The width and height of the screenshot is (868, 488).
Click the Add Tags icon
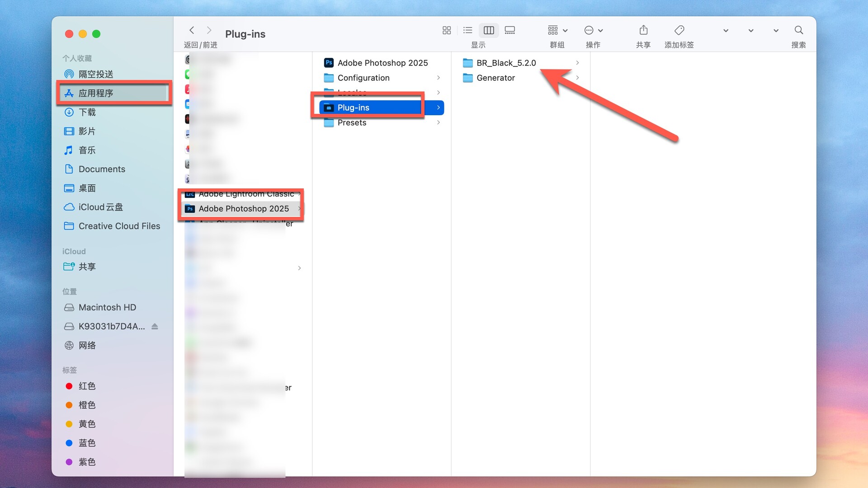[679, 30]
